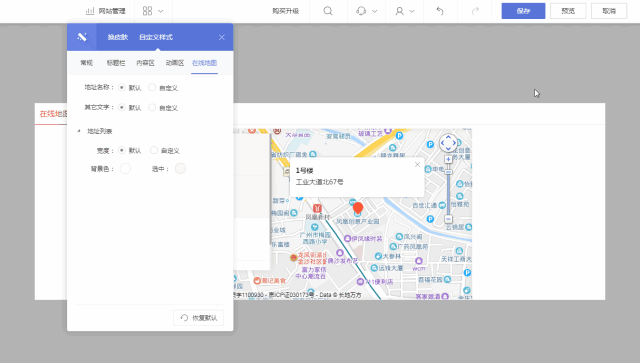Pick the 选中 color swatch
Screen dimensions: 640x363
coord(180,169)
